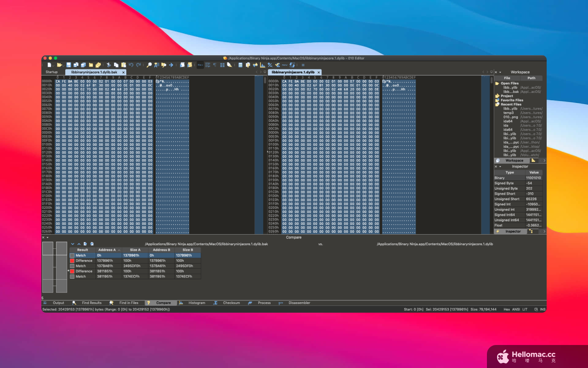Open the Histogram tool in toolbar

(x=262, y=65)
